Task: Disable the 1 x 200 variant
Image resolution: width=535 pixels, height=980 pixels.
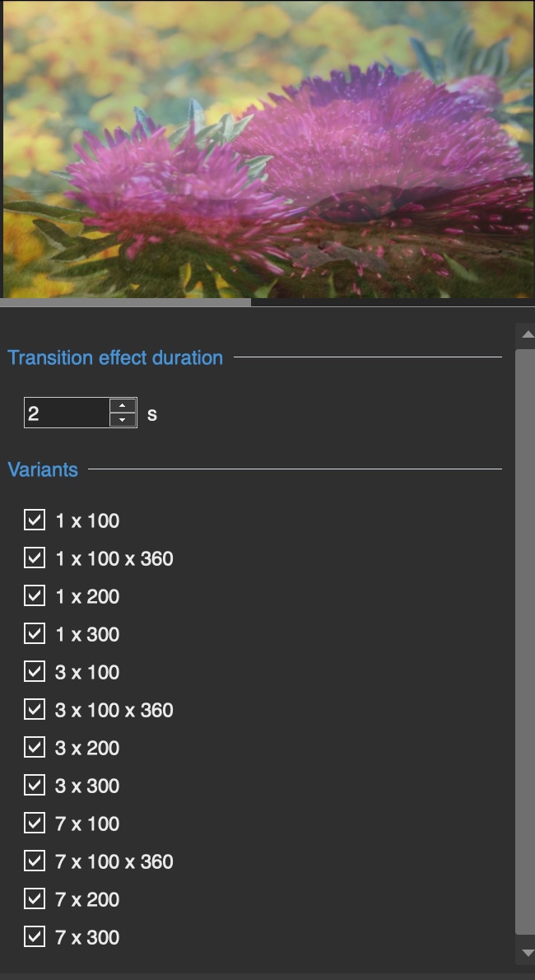Action: click(35, 595)
